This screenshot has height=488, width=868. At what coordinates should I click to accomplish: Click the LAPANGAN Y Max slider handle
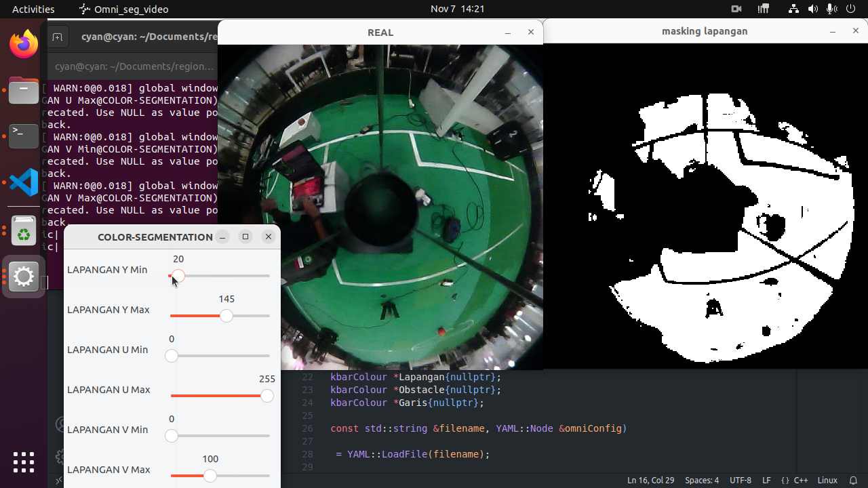(x=226, y=316)
